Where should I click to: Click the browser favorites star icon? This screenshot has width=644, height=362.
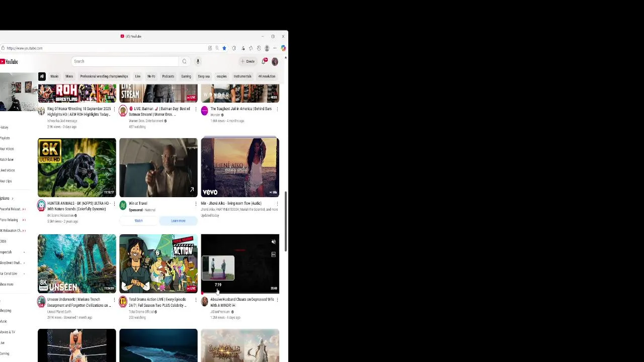[224, 48]
